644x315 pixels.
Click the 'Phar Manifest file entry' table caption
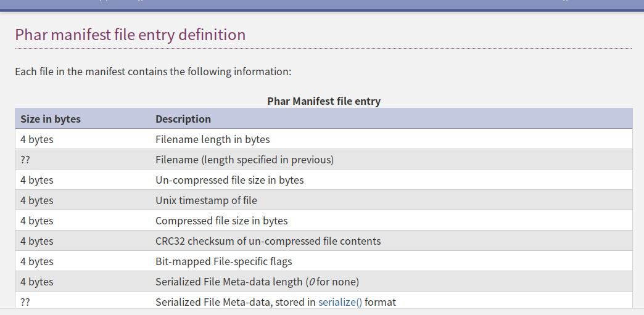pyautogui.click(x=323, y=101)
